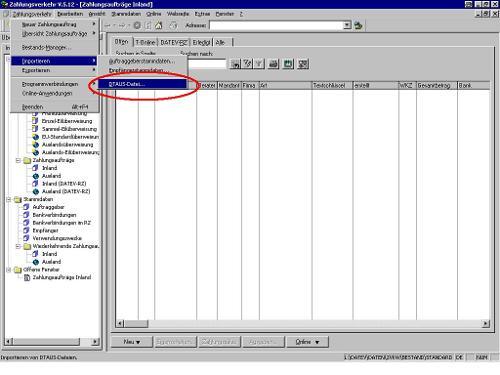Select Auslands-Eilüberweisung in the tree
This screenshot has height=375, width=500.
tap(71, 152)
